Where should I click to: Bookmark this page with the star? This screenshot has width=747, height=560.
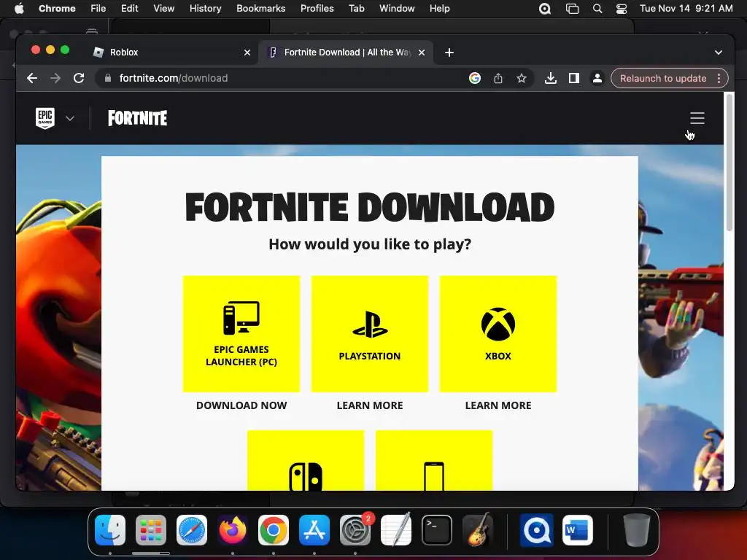pos(521,78)
